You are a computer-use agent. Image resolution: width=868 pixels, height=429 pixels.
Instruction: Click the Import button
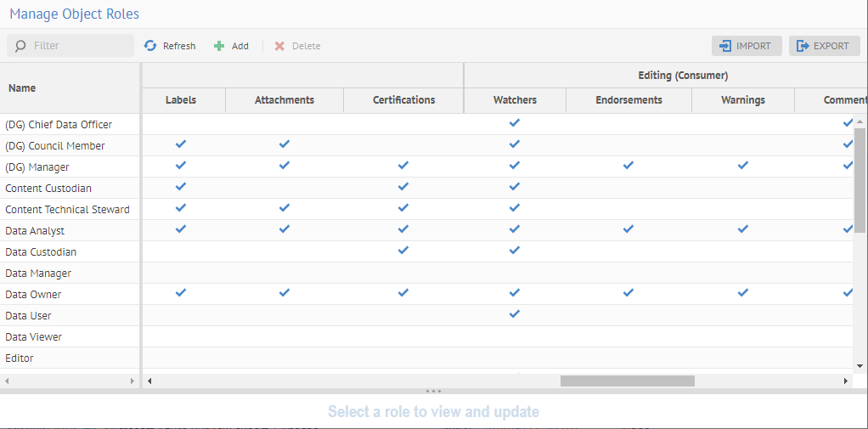coord(746,46)
